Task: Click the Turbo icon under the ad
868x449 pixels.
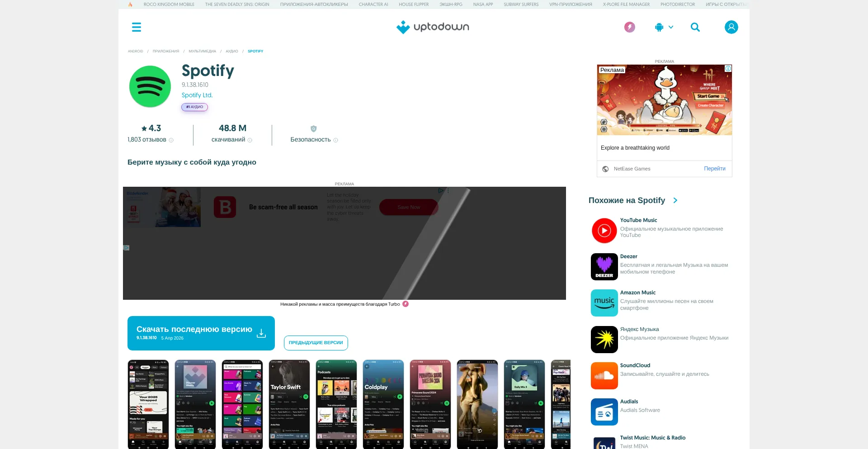Action: [406, 304]
